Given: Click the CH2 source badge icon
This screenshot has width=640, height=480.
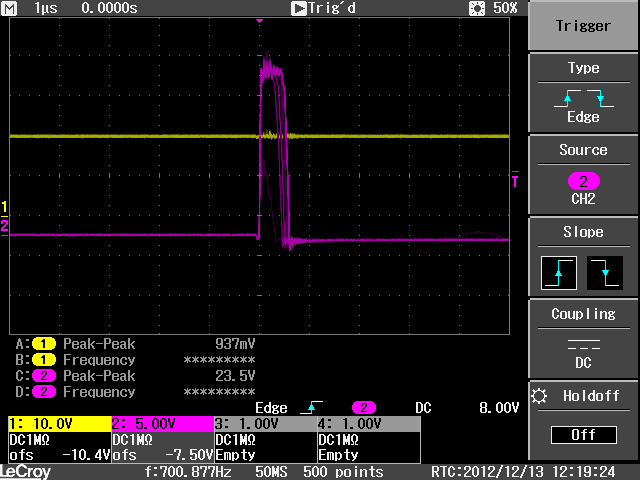Looking at the screenshot, I should point(584,181).
